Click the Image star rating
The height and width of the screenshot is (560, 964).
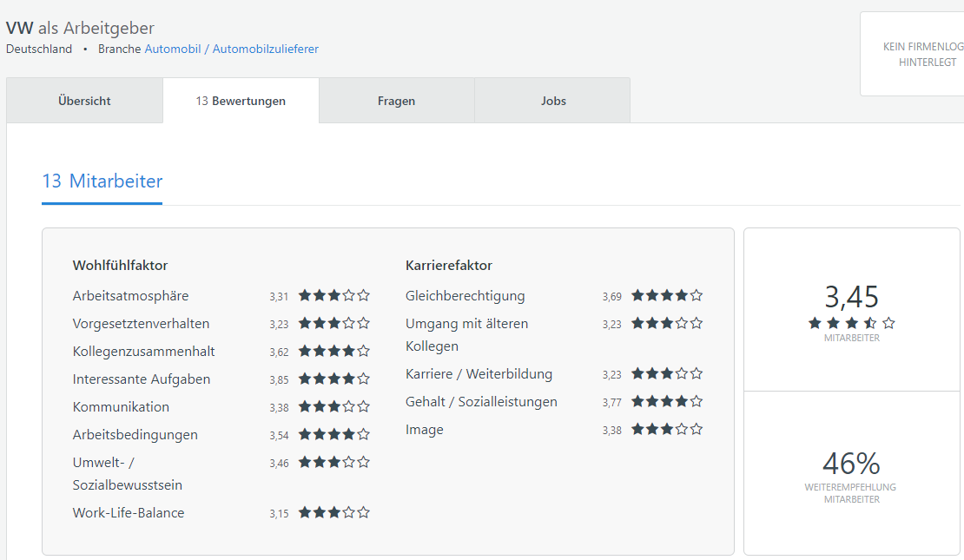[667, 429]
